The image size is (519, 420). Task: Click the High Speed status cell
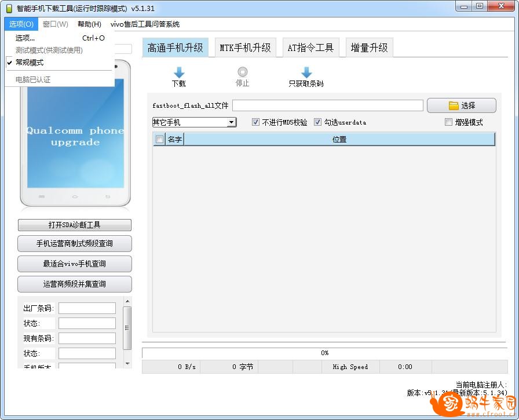coord(350,367)
